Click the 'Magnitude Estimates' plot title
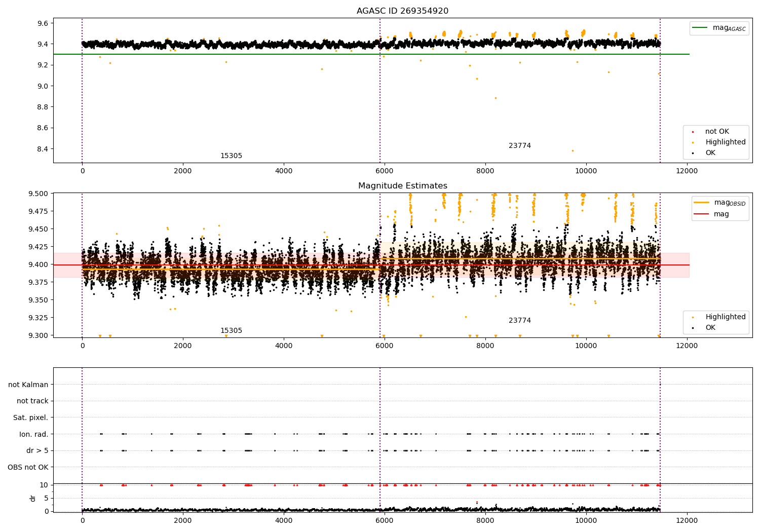The width and height of the screenshot is (760, 532). coord(402,186)
